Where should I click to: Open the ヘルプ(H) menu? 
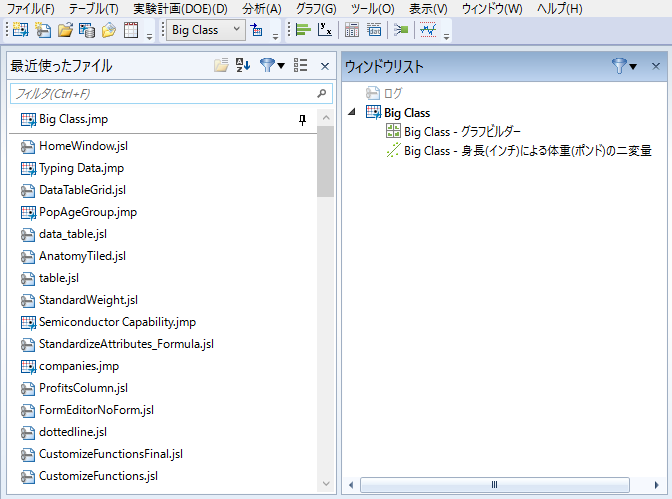(559, 9)
